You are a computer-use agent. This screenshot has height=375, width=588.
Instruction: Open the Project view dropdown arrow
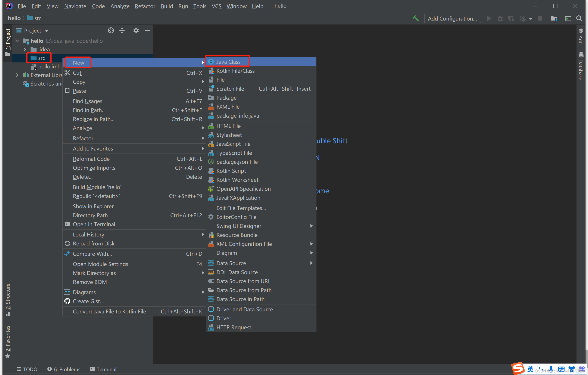point(47,31)
